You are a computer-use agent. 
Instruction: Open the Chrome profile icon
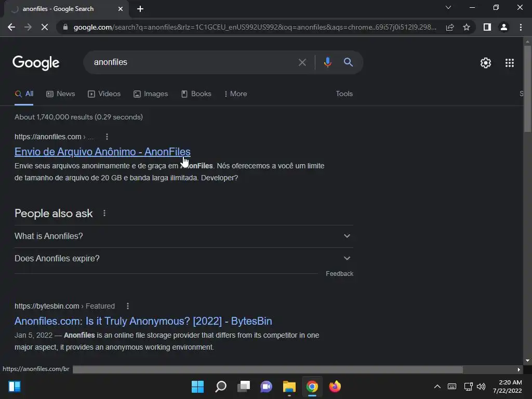point(504,27)
